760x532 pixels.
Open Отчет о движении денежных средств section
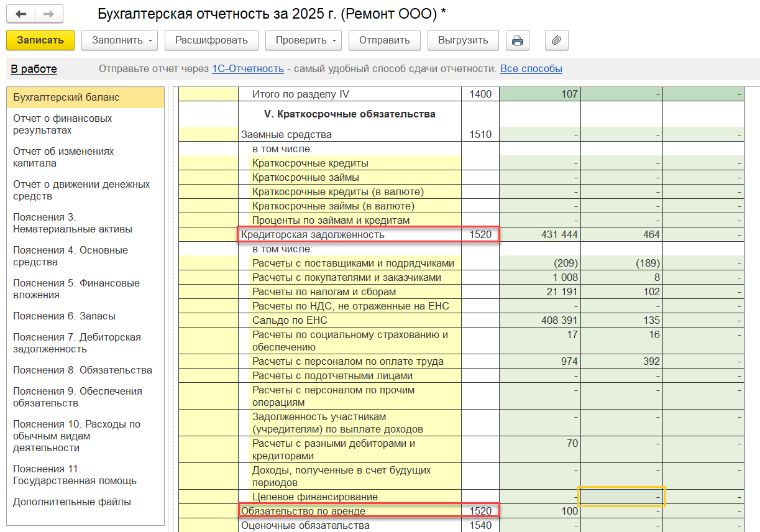coord(81,190)
